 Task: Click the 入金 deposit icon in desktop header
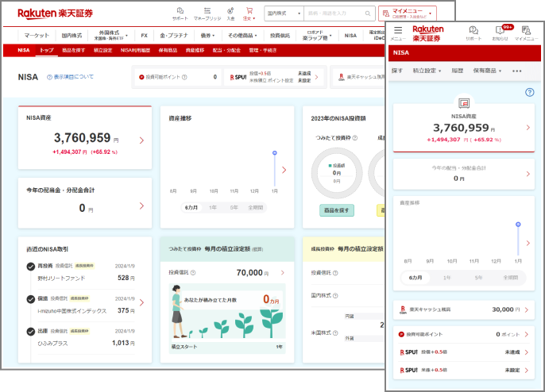(230, 13)
